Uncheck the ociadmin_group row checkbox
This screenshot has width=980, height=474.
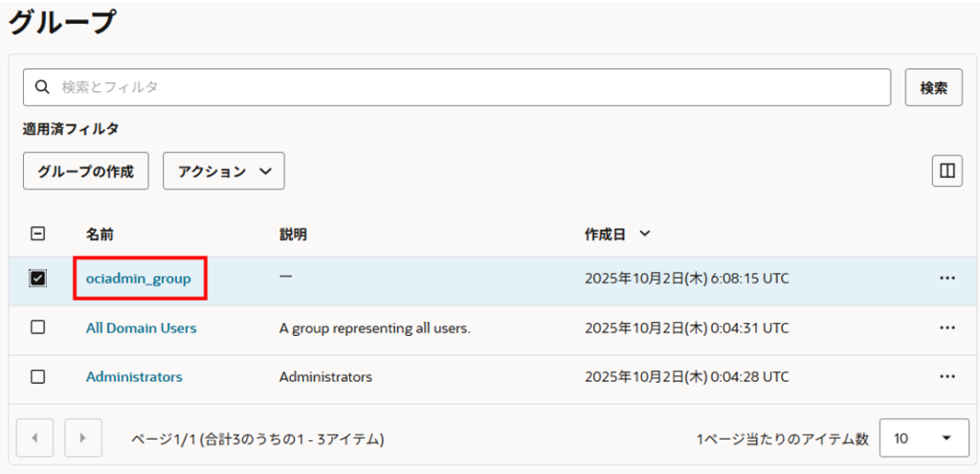38,278
